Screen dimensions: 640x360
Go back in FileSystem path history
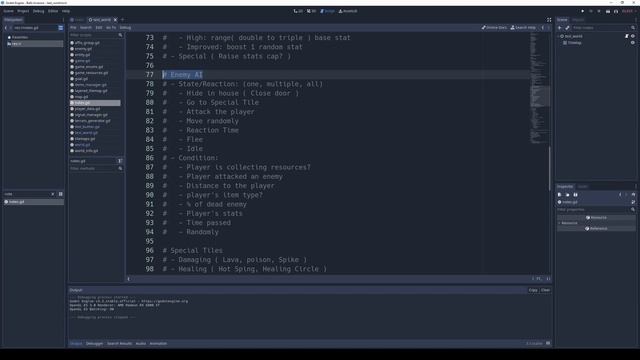click(6, 28)
